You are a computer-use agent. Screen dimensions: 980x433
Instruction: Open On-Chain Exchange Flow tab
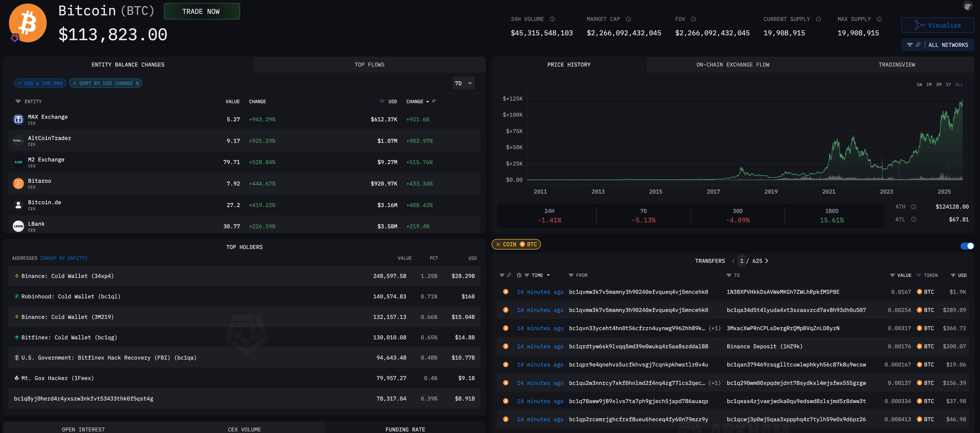(x=733, y=65)
